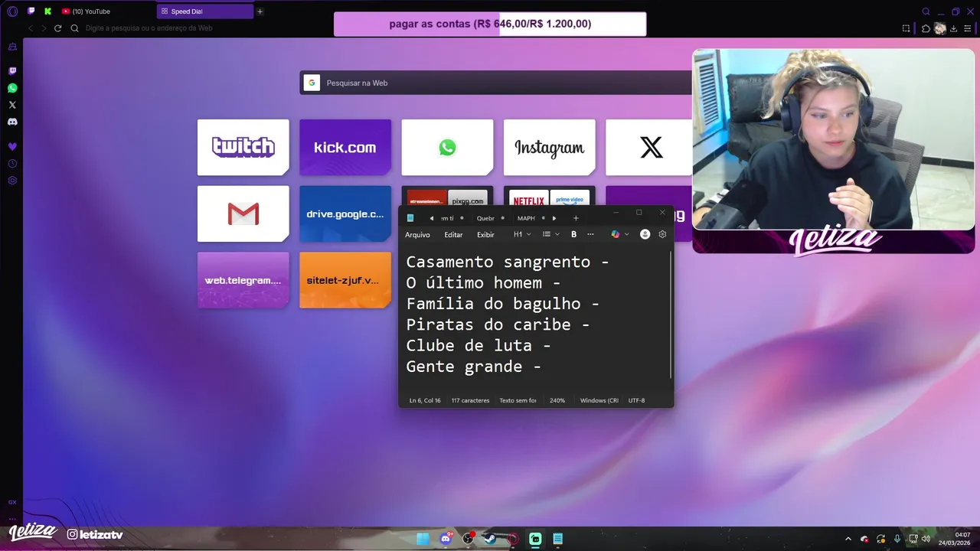Expand the list style dropdown in Notepad
Image resolution: width=980 pixels, height=551 pixels.
tap(550, 234)
